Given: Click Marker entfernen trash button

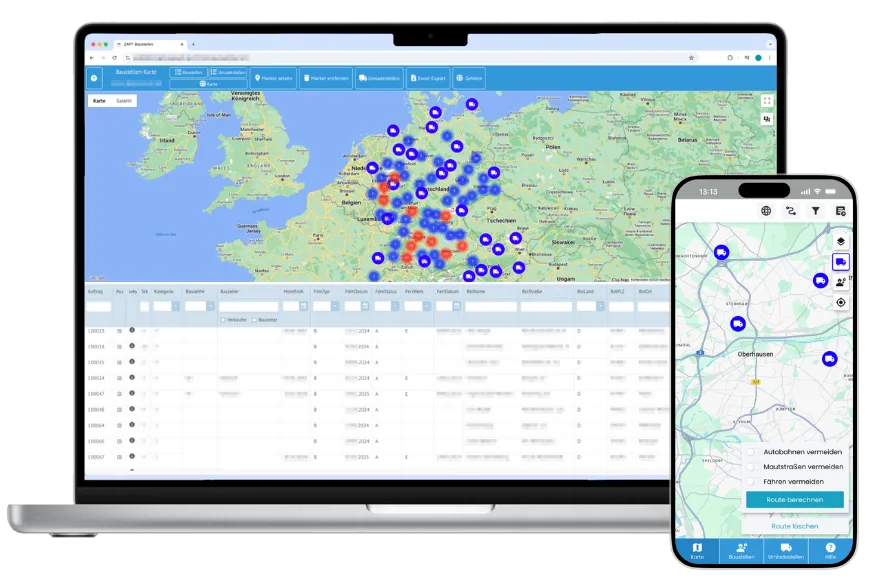Looking at the screenshot, I should (326, 78).
